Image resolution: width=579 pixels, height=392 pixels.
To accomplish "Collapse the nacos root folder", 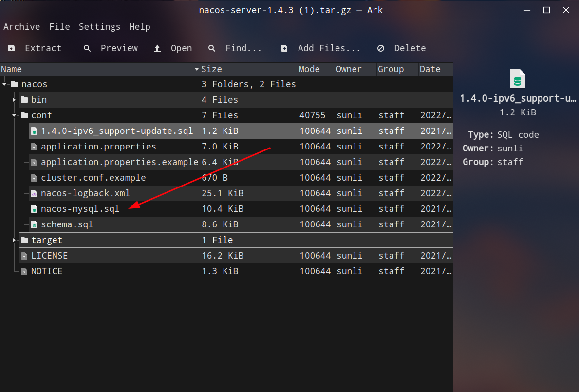I will [4, 85].
